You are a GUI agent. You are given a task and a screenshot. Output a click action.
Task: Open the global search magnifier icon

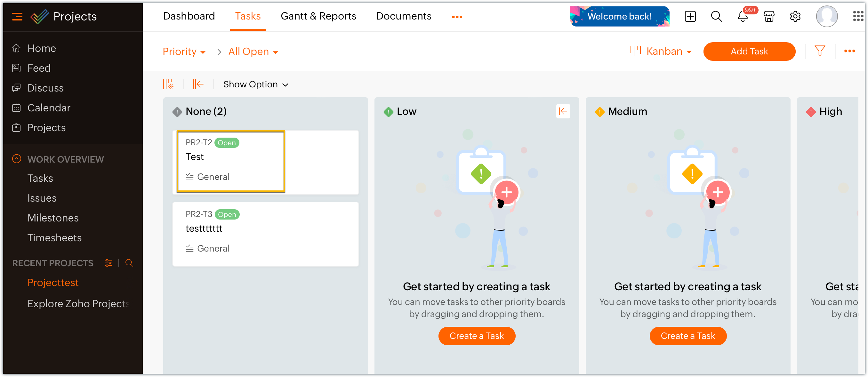pos(716,16)
